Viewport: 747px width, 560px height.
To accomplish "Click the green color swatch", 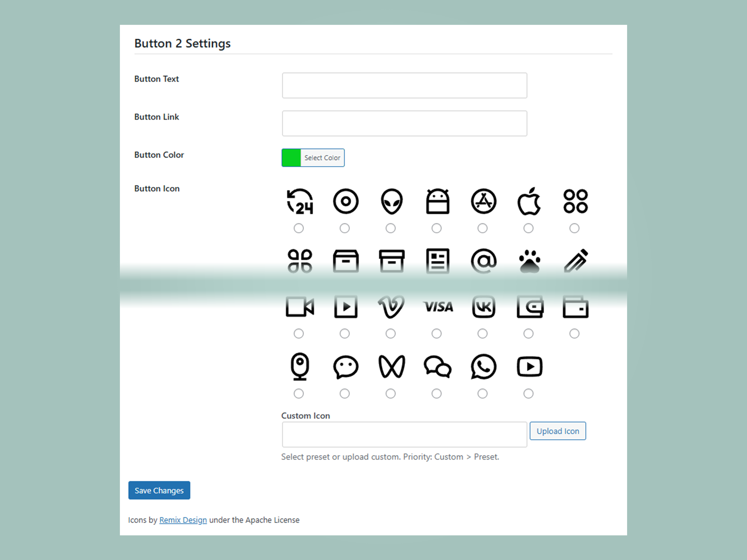I will click(x=291, y=158).
